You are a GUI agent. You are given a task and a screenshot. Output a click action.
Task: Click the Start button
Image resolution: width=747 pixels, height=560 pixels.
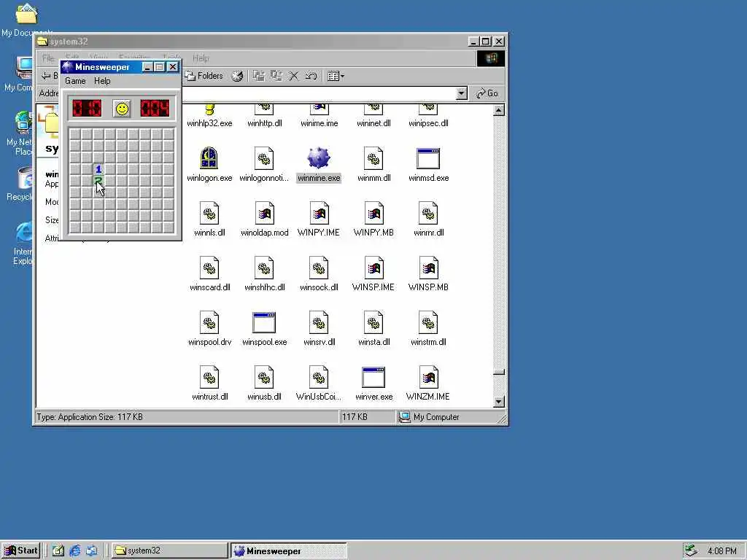point(20,551)
